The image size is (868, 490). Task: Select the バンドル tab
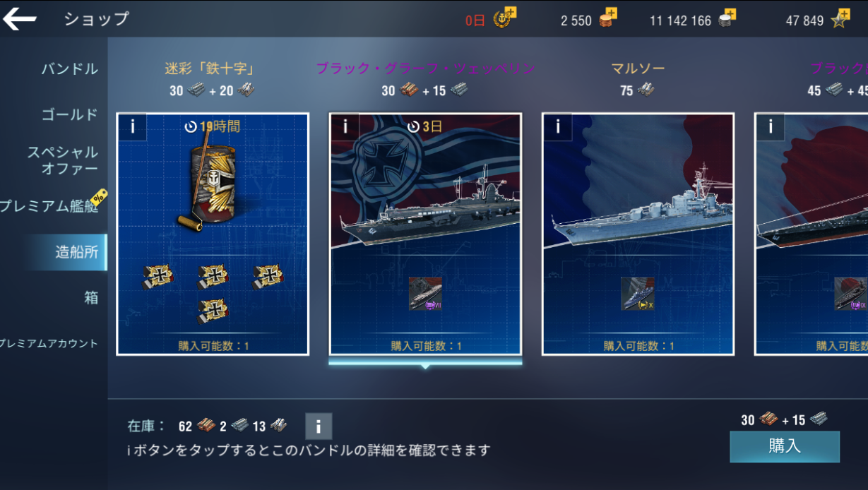click(x=69, y=69)
